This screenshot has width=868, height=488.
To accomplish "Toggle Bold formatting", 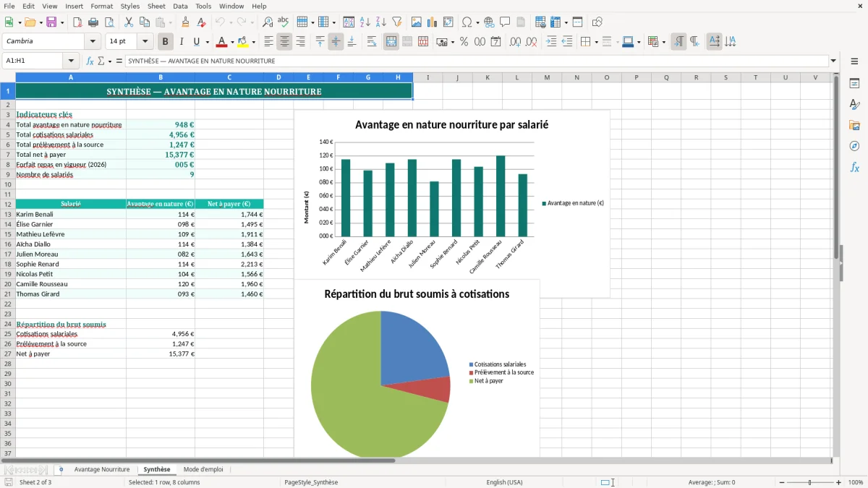I will click(x=166, y=42).
